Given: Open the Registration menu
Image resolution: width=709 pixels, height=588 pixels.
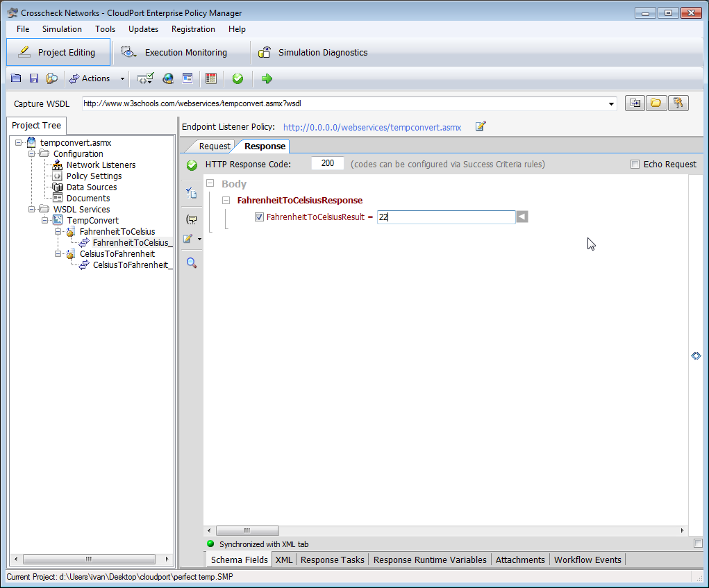Looking at the screenshot, I should tap(193, 29).
